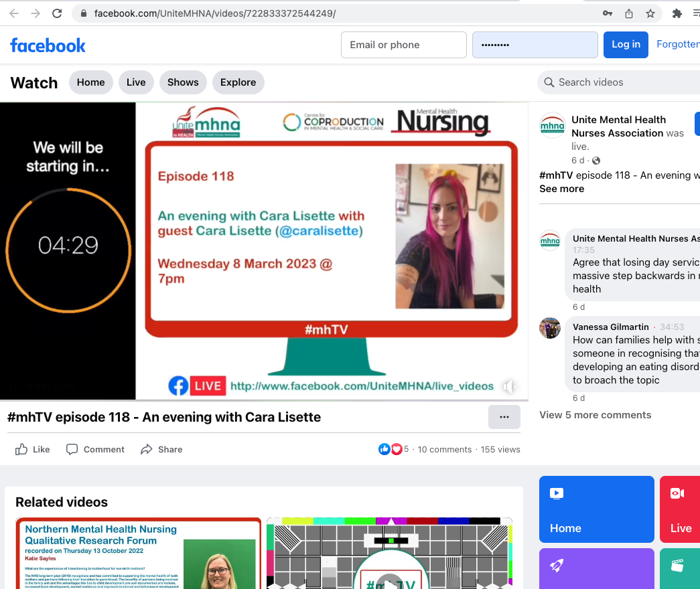Click the Watch heading
This screenshot has width=700, height=589.
34,83
